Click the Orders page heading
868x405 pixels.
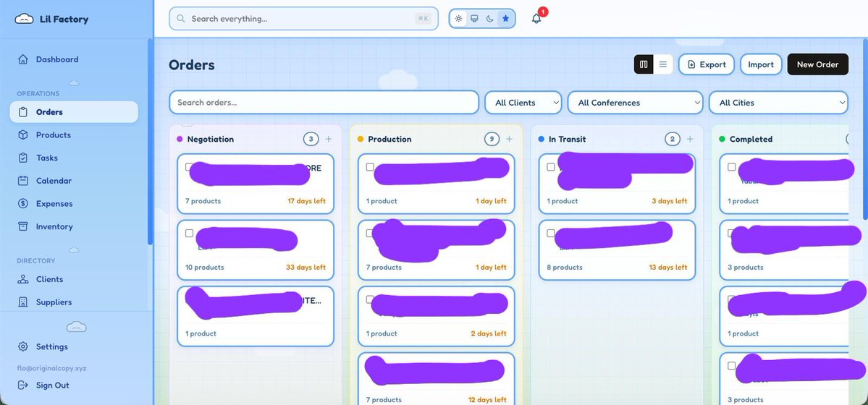(192, 65)
